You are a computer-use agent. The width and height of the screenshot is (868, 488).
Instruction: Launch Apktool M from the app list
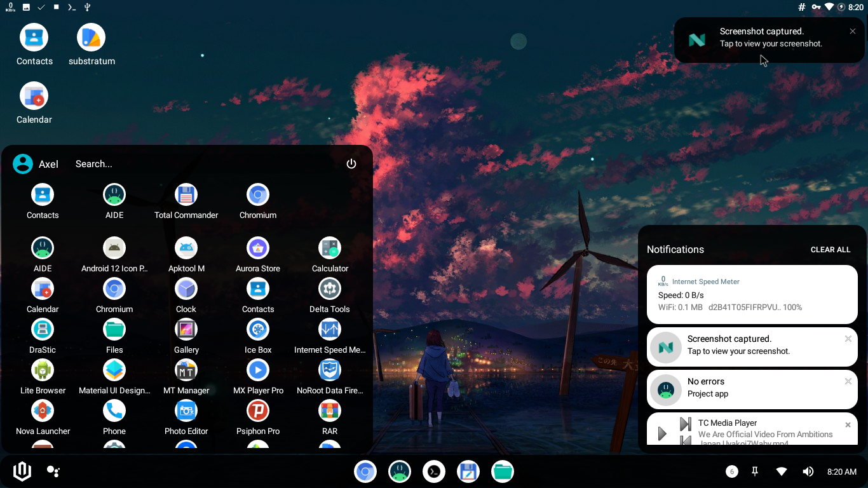(186, 255)
